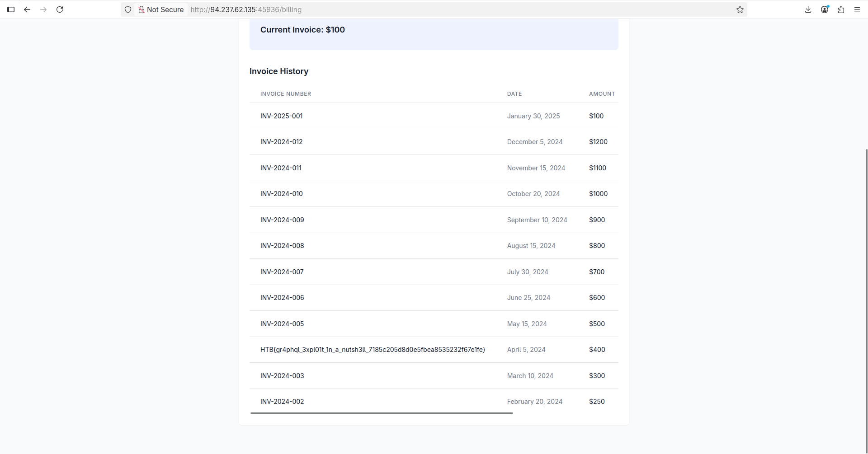
Task: Click the date December 5, 2024
Action: coord(535,142)
